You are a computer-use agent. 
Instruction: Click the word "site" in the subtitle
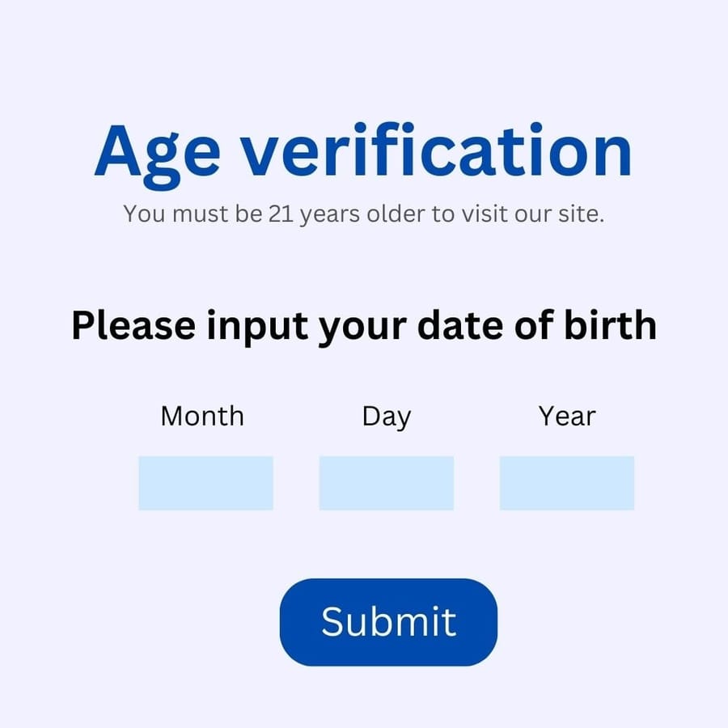[x=579, y=214]
